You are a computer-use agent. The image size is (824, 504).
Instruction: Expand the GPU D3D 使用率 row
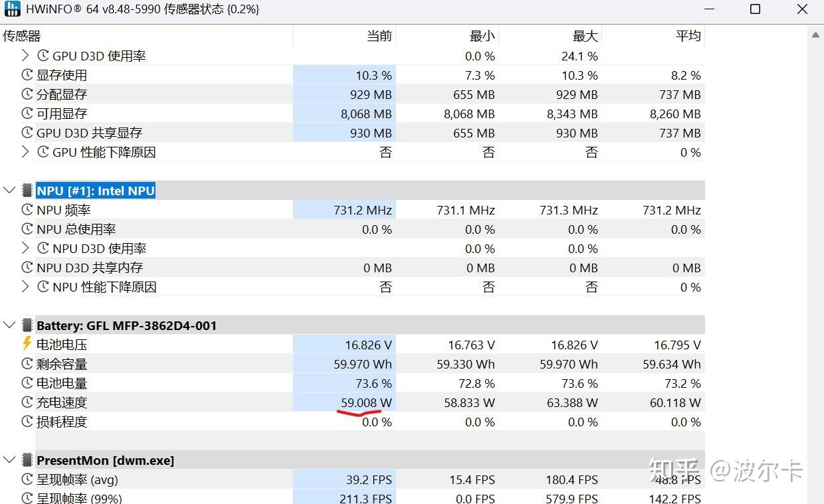click(25, 56)
